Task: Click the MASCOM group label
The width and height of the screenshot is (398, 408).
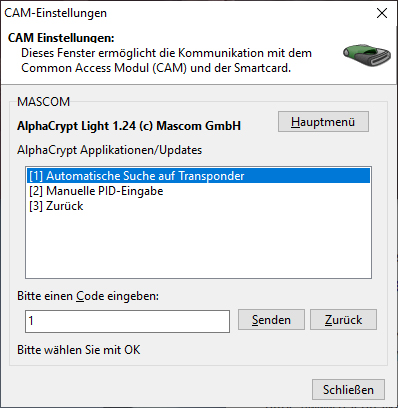Action: (x=44, y=102)
